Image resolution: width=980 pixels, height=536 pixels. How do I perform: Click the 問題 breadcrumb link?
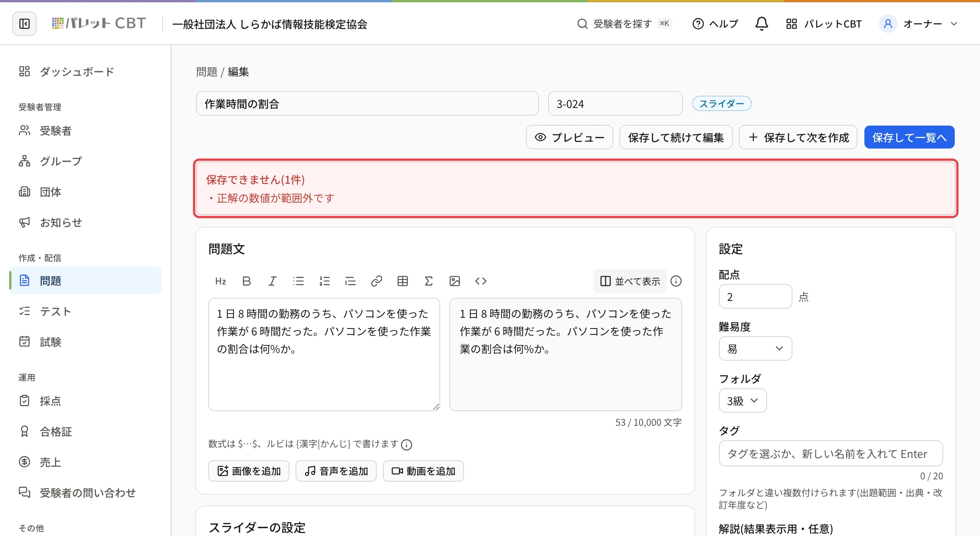[x=207, y=72]
